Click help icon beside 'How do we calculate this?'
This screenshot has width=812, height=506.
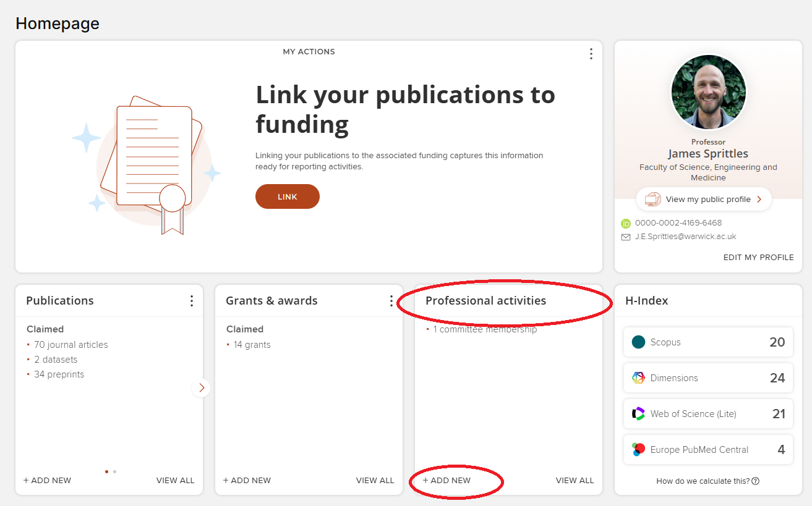(x=755, y=481)
